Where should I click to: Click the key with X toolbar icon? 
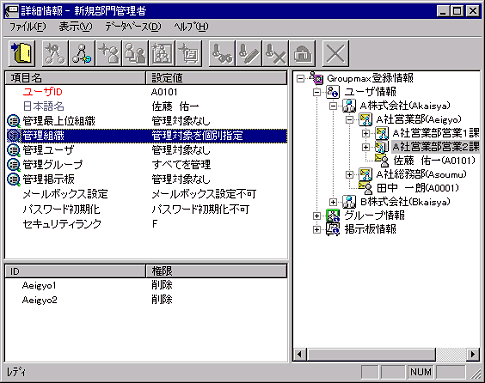click(276, 53)
